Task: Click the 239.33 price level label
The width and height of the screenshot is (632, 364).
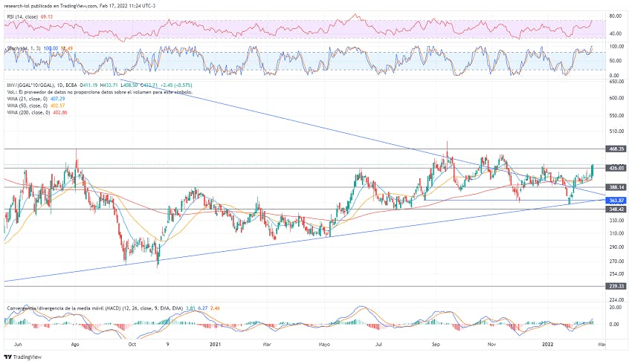Action: (616, 286)
